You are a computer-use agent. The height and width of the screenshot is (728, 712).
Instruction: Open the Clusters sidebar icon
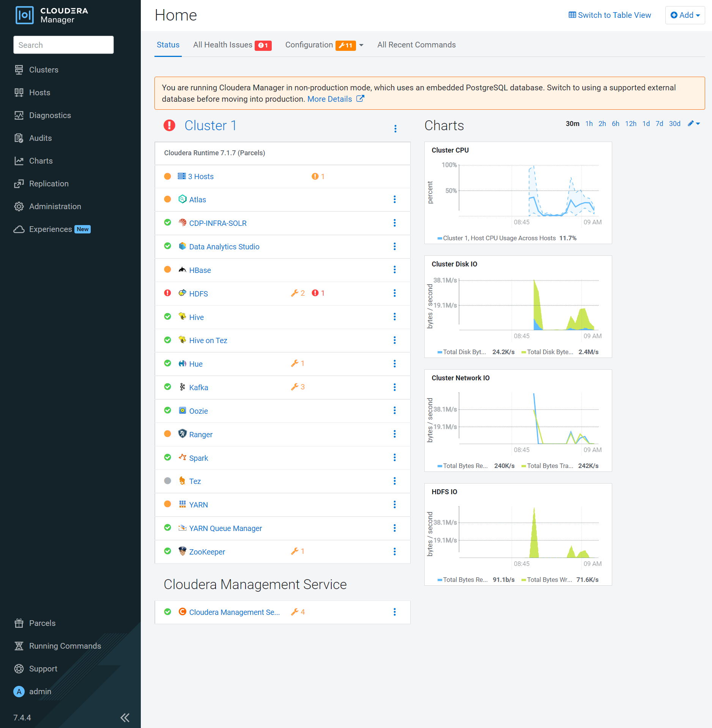19,70
